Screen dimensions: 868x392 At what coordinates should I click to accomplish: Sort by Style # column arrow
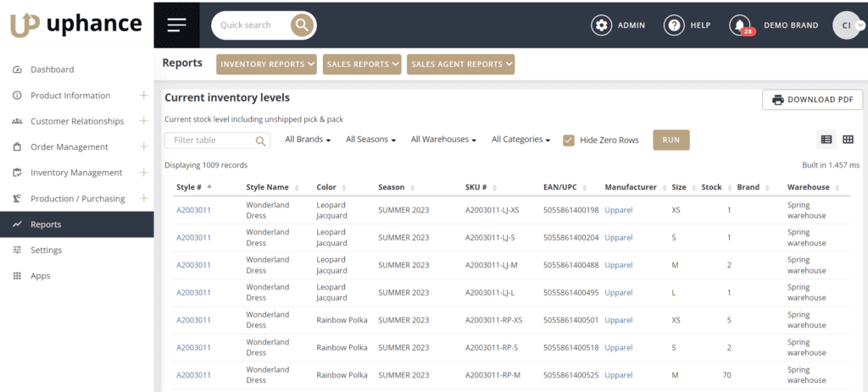click(x=209, y=187)
